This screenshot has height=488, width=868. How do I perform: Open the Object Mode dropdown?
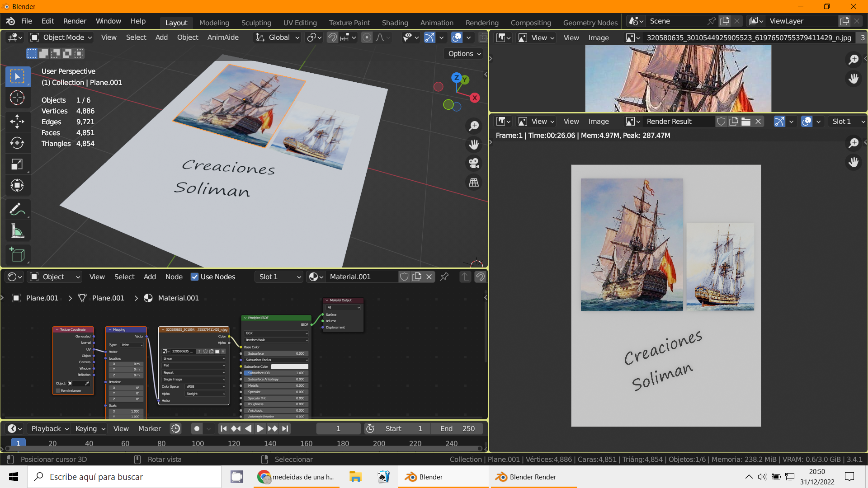61,38
